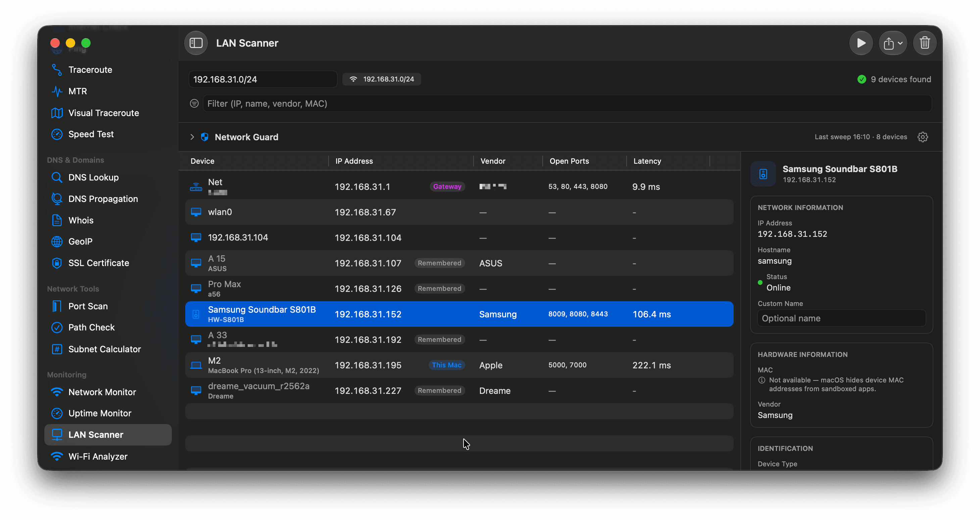Sort by the Open Ports column header
Screen dimensions: 980x520
point(569,161)
